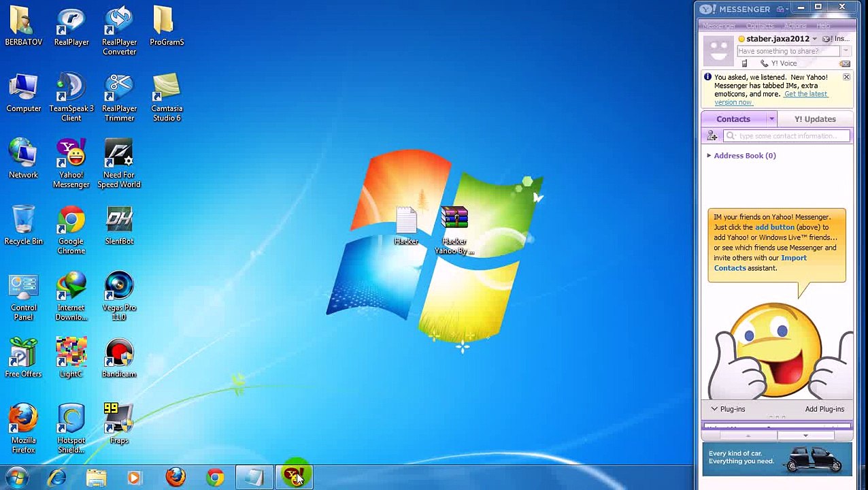
Task: Open the TeamSpeak 3 Client shortcut
Action: [x=71, y=97]
